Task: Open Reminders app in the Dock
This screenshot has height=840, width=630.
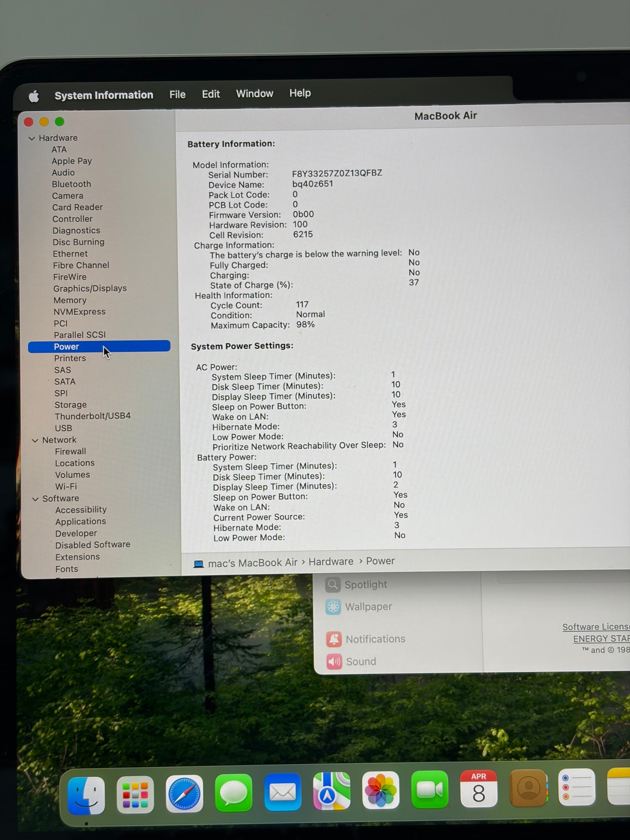Action: click(x=577, y=787)
